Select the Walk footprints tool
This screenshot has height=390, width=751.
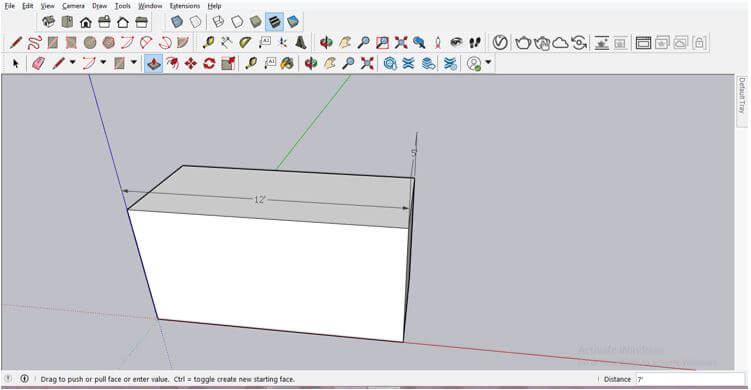click(x=475, y=43)
